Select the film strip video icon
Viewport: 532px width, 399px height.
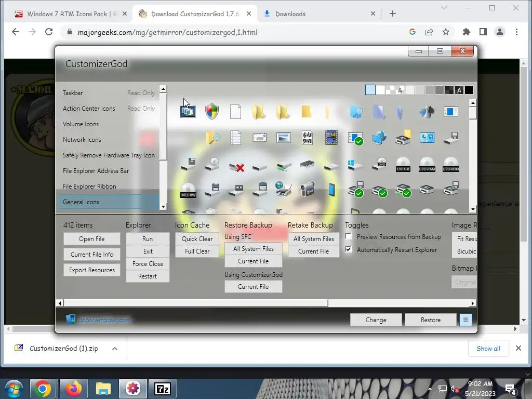pyautogui.click(x=331, y=138)
